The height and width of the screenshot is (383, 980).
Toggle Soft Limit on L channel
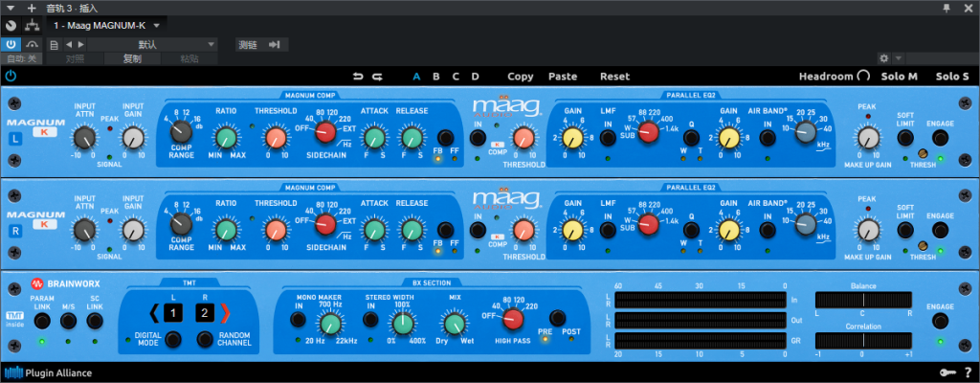coord(905,138)
